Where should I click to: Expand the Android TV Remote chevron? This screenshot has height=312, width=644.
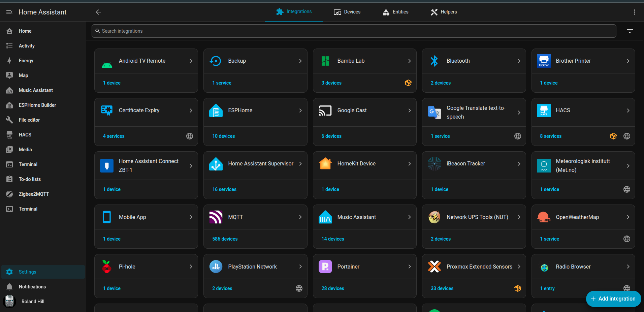[x=191, y=61]
